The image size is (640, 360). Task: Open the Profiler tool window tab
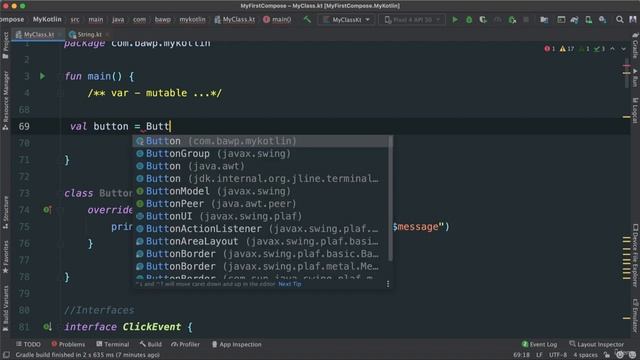click(186, 344)
